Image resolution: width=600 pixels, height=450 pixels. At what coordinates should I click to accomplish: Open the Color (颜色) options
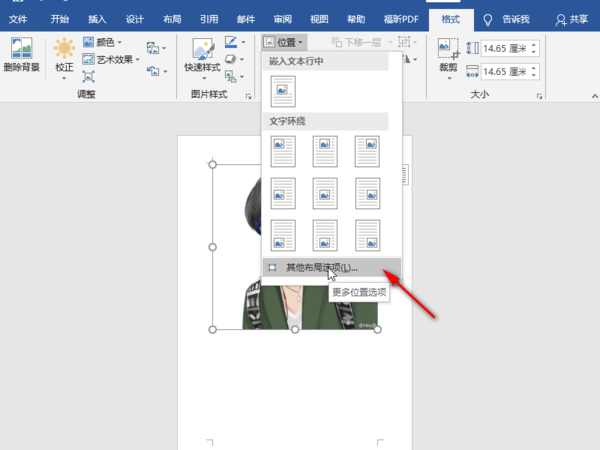(102, 42)
